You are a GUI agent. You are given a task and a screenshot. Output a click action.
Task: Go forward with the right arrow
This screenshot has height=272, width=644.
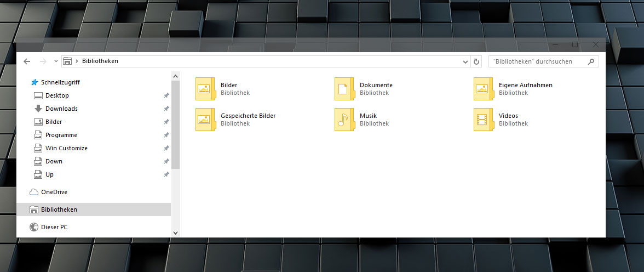[x=43, y=61]
